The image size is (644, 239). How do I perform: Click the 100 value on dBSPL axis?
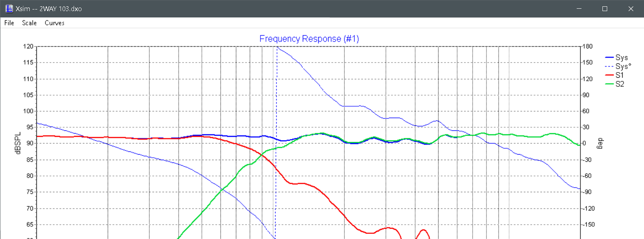point(28,111)
